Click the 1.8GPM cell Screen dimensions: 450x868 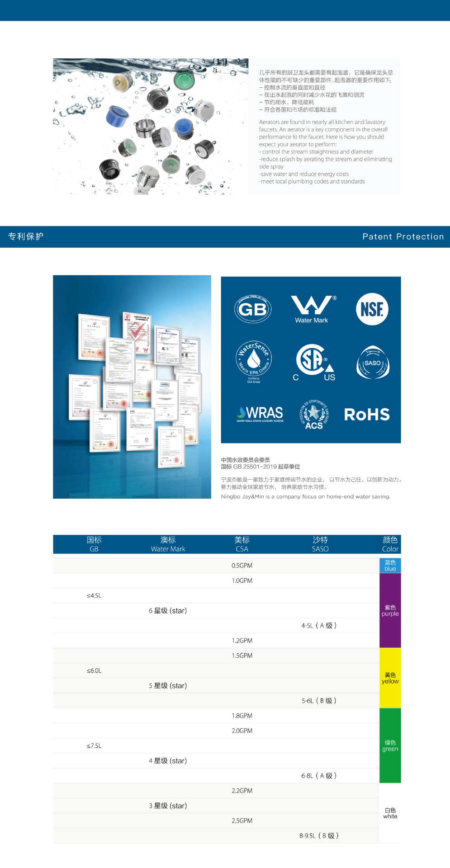click(242, 716)
